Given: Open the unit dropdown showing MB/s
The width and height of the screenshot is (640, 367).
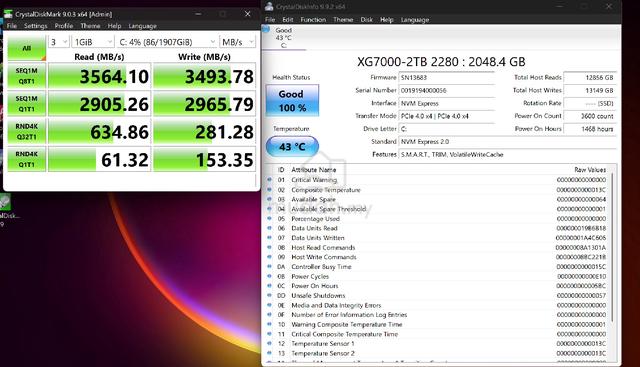Looking at the screenshot, I should click(x=238, y=42).
